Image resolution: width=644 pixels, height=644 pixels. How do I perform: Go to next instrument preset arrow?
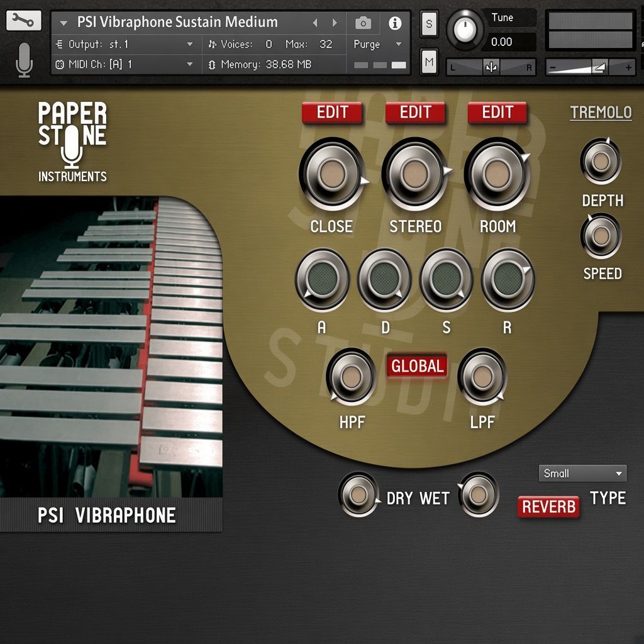point(335,23)
